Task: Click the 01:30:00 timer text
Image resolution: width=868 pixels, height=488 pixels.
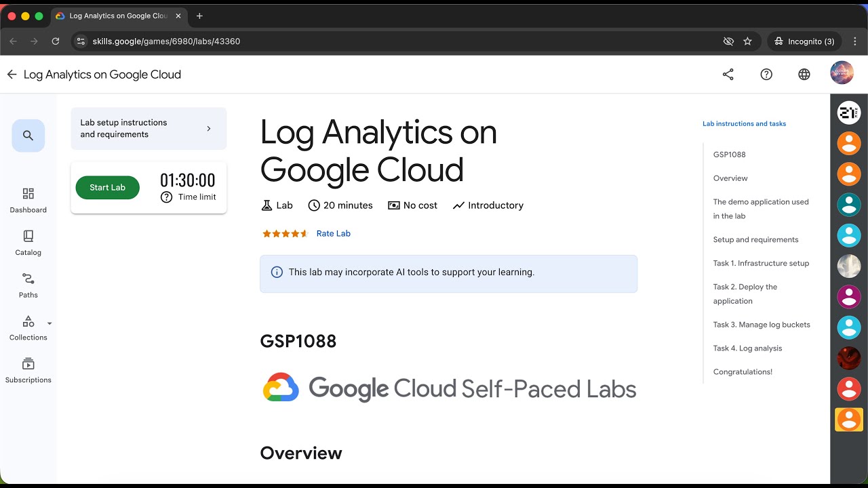Action: 188,180
